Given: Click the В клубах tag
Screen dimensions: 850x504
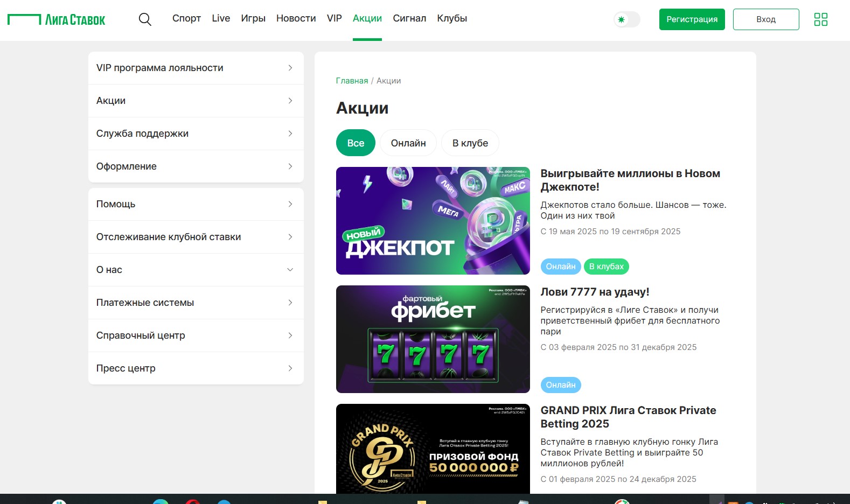Looking at the screenshot, I should tap(607, 267).
